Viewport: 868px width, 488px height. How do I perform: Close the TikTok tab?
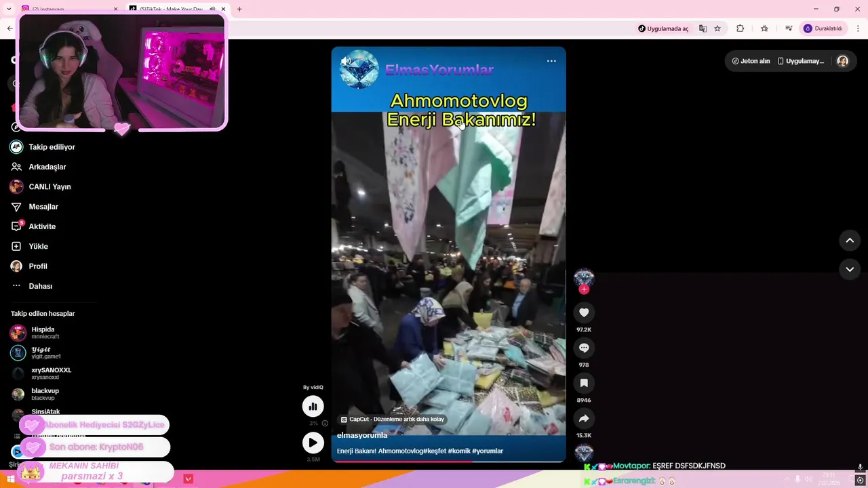click(x=223, y=9)
